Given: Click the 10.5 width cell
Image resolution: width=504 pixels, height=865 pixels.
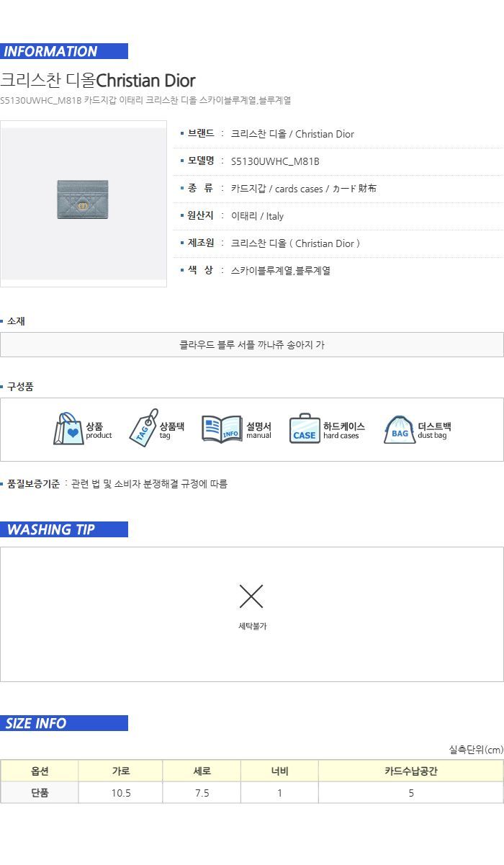Looking at the screenshot, I should 121,793.
